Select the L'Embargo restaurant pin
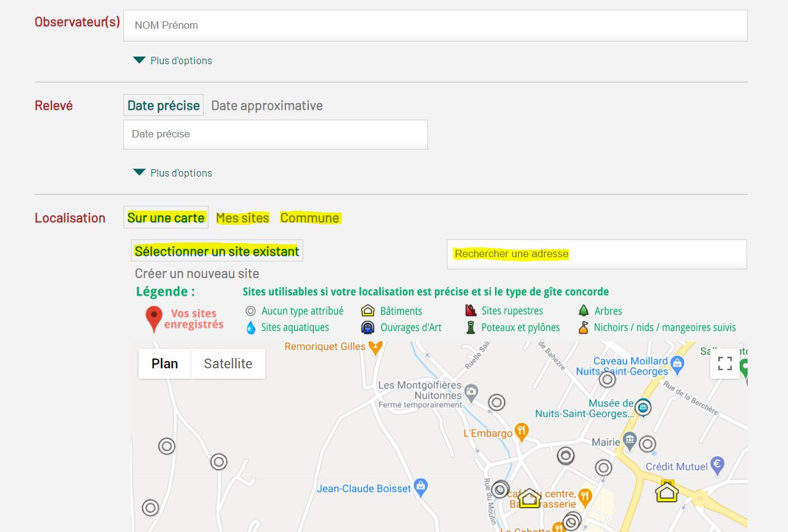The height and width of the screenshot is (532, 788). pyautogui.click(x=521, y=432)
